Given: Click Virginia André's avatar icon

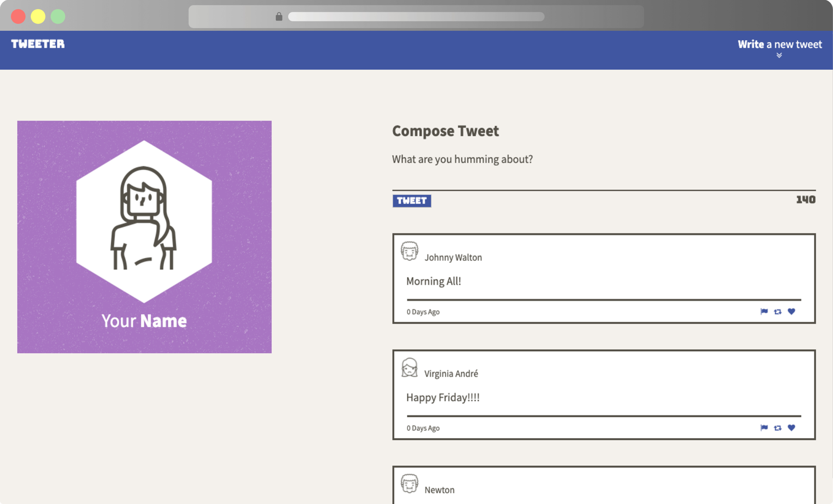Looking at the screenshot, I should click(x=409, y=367).
